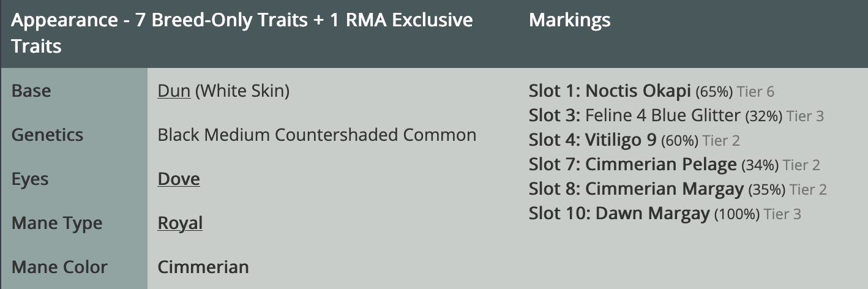
Task: Click the Mane Color row label
Action: 59,267
